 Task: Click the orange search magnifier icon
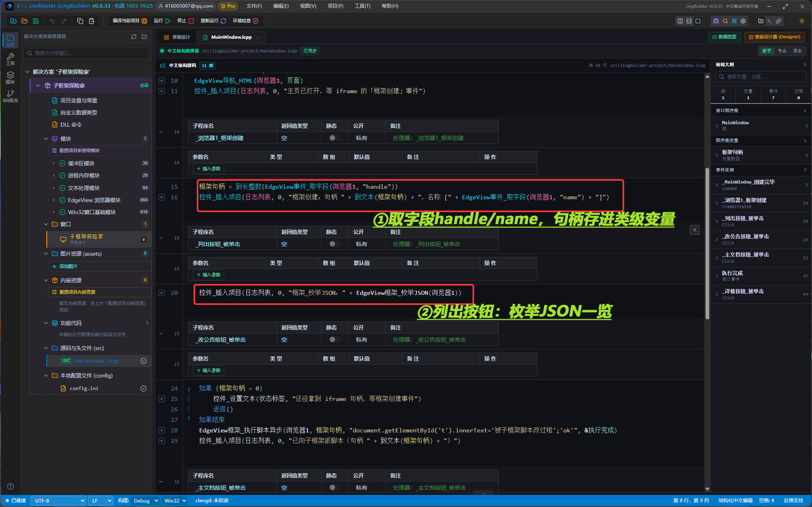pos(725,21)
